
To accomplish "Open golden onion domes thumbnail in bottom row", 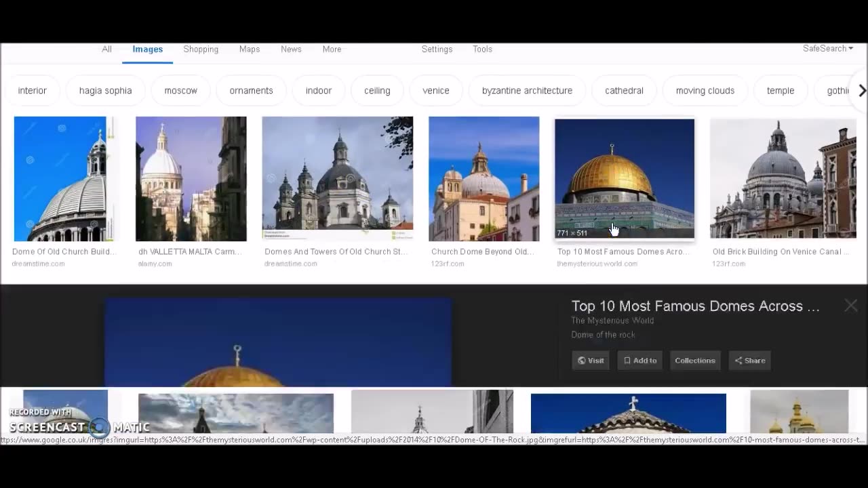I will coord(800,411).
